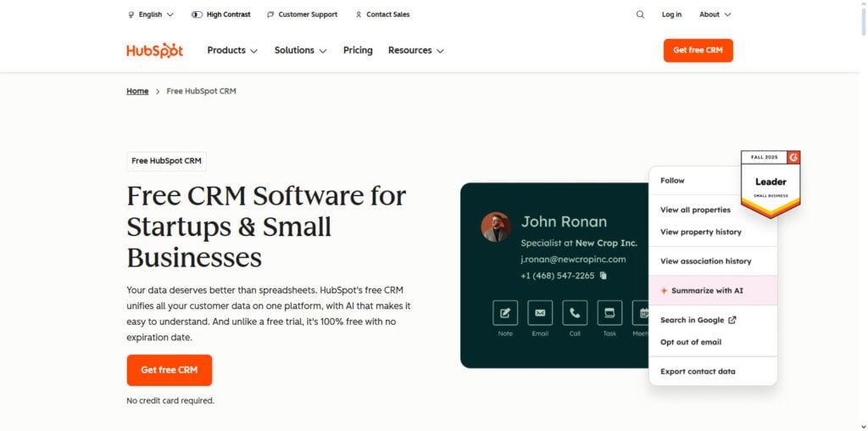Image resolution: width=868 pixels, height=431 pixels.
Task: Choose Summarize with AI
Action: [713, 290]
